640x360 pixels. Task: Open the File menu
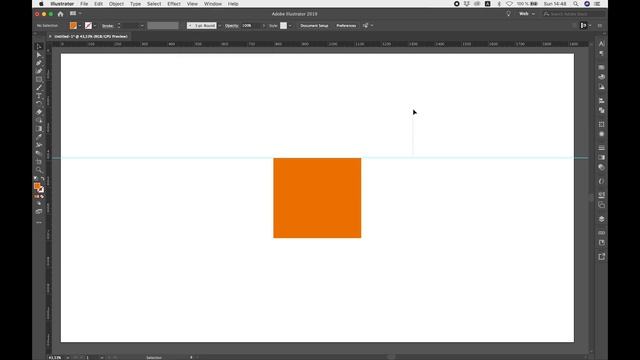(84, 4)
